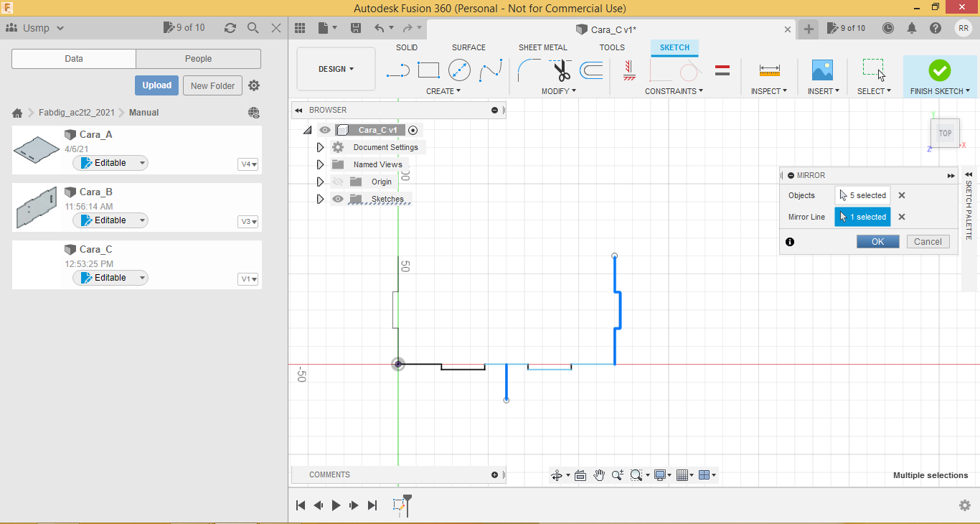Toggle visibility of Cara_C v1 component
Screen dimensions: 980x524
(x=325, y=130)
